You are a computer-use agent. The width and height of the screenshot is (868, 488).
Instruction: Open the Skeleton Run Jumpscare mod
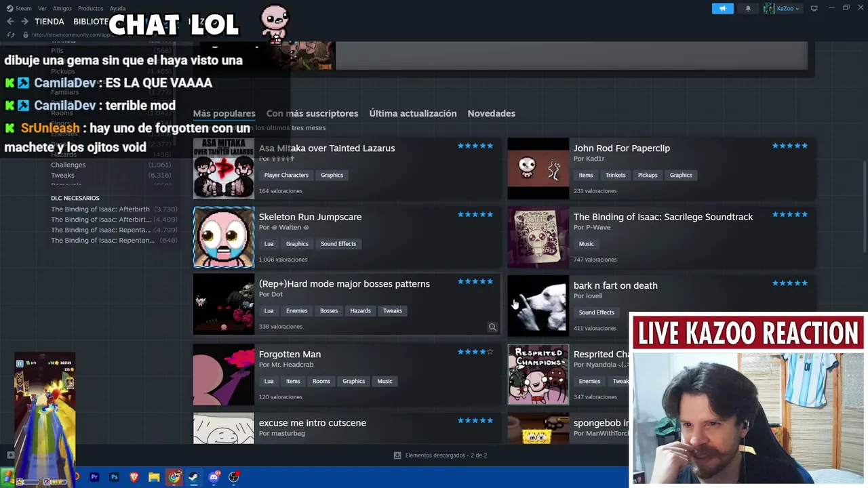pyautogui.click(x=310, y=217)
